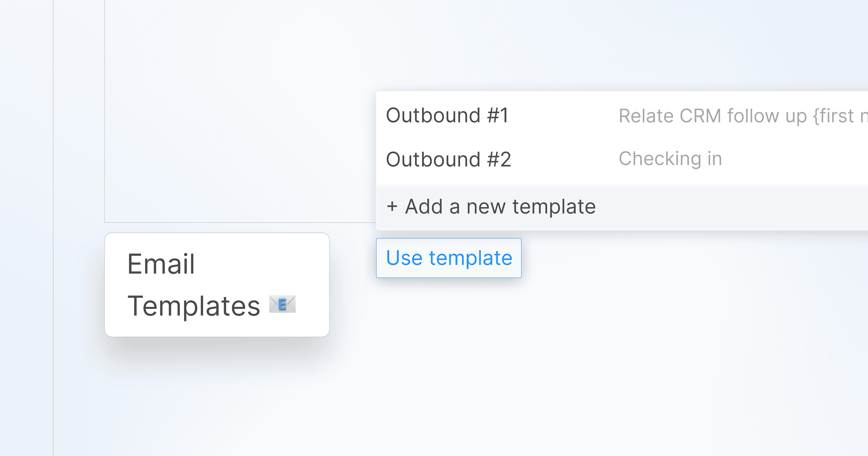
Task: Click the Use template button
Action: (x=448, y=258)
